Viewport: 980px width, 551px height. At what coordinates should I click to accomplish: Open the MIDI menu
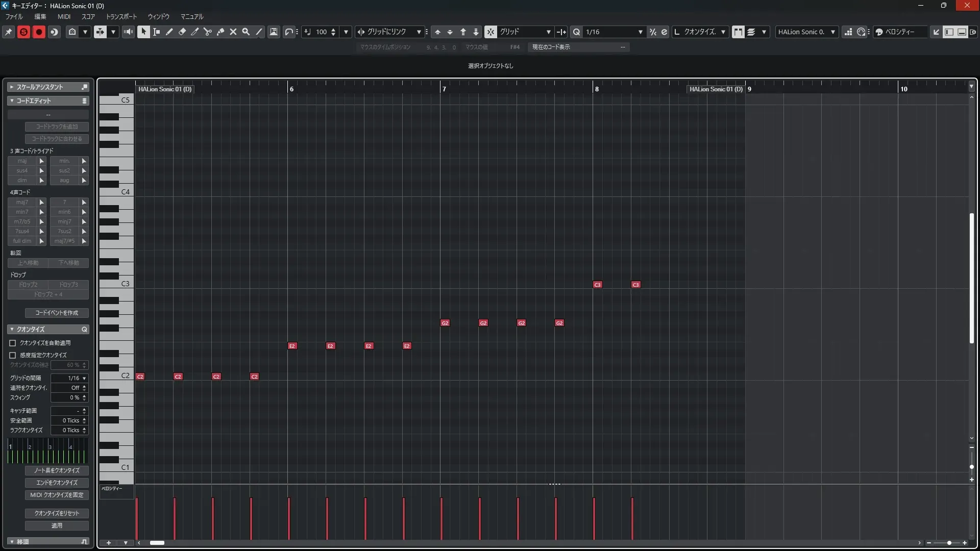pos(64,16)
